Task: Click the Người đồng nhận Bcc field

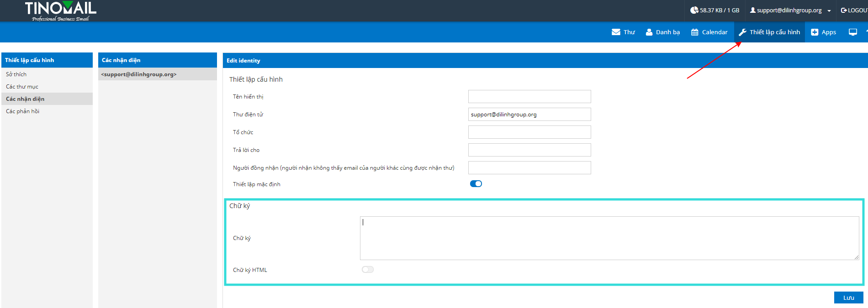Action: (529, 167)
